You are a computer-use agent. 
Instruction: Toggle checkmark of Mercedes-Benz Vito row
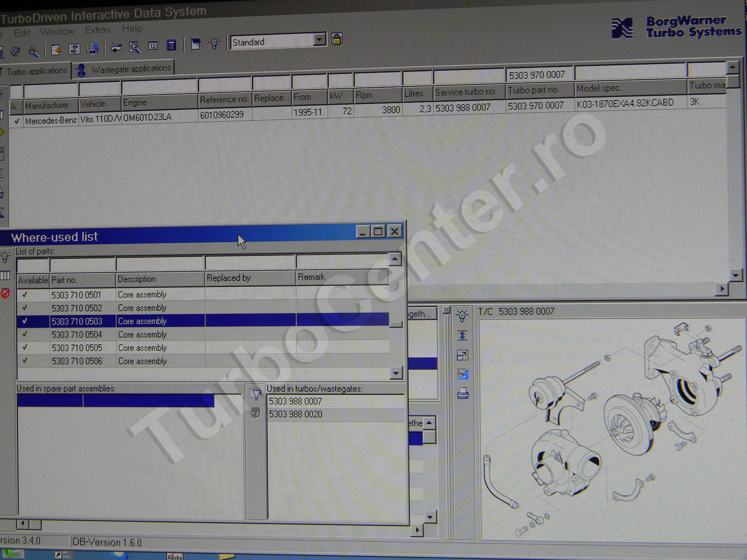(x=16, y=121)
